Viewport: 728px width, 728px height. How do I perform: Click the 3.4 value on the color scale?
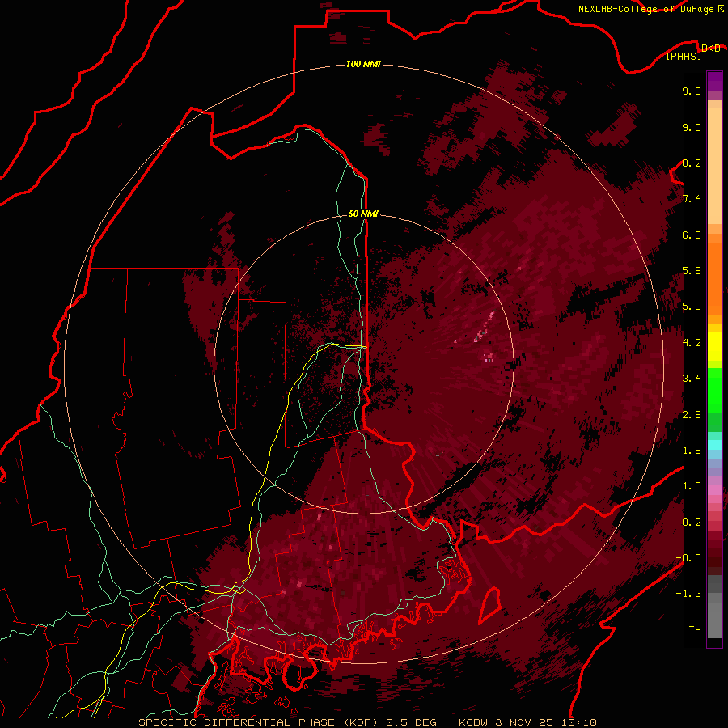point(692,379)
